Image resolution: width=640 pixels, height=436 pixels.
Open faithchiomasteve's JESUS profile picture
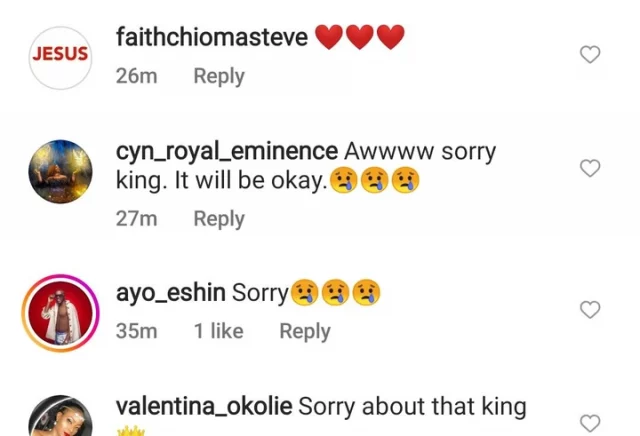58,55
